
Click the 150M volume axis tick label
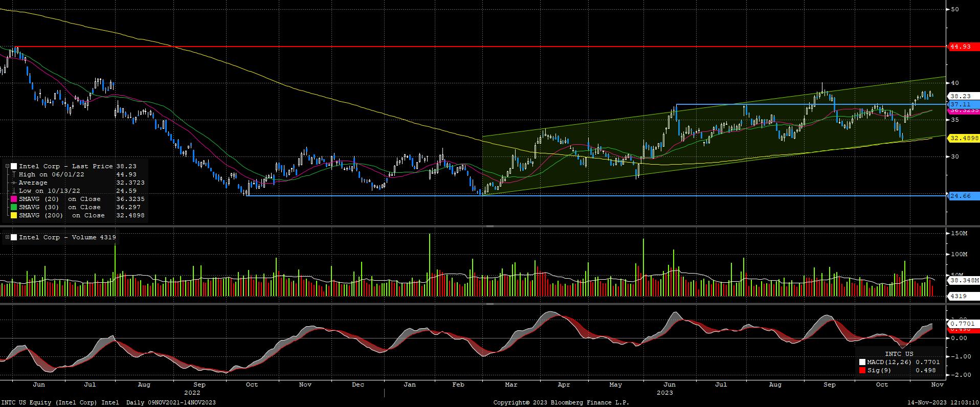point(959,234)
